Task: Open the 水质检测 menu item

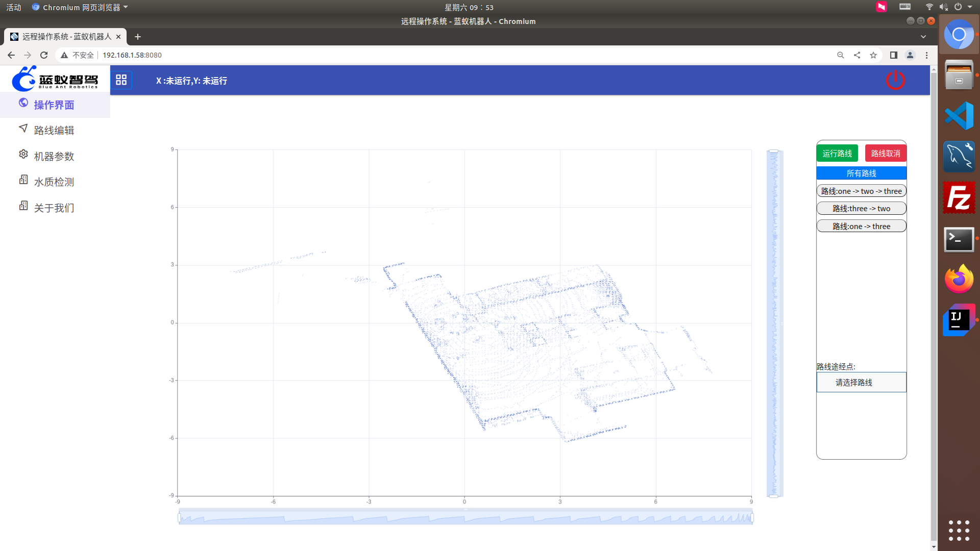Action: coord(55,182)
